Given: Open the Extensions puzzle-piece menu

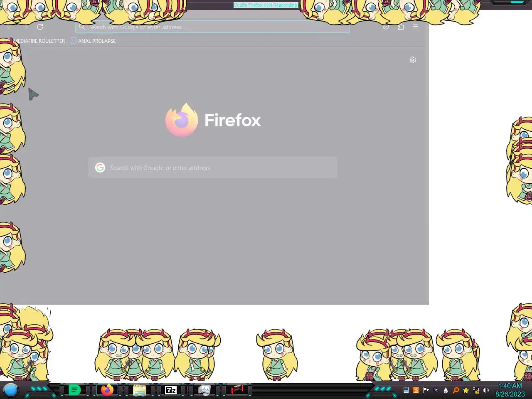Looking at the screenshot, I should (x=401, y=27).
